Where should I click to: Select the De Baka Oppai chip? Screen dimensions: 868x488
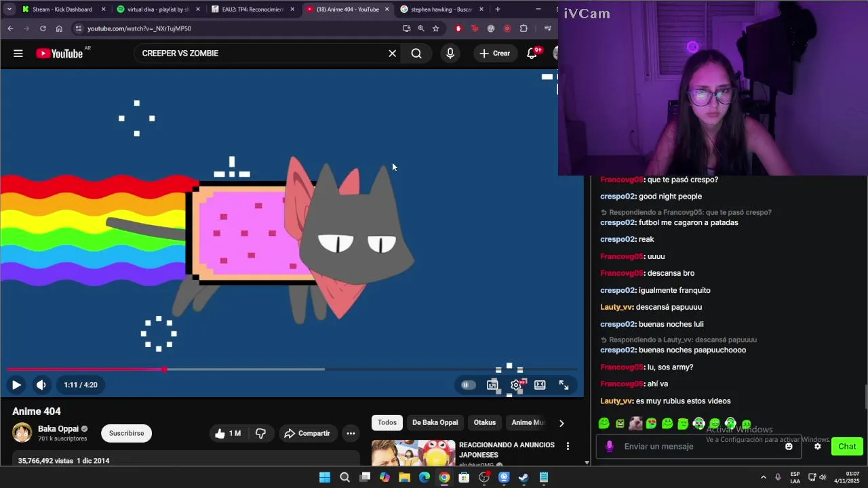(435, 423)
